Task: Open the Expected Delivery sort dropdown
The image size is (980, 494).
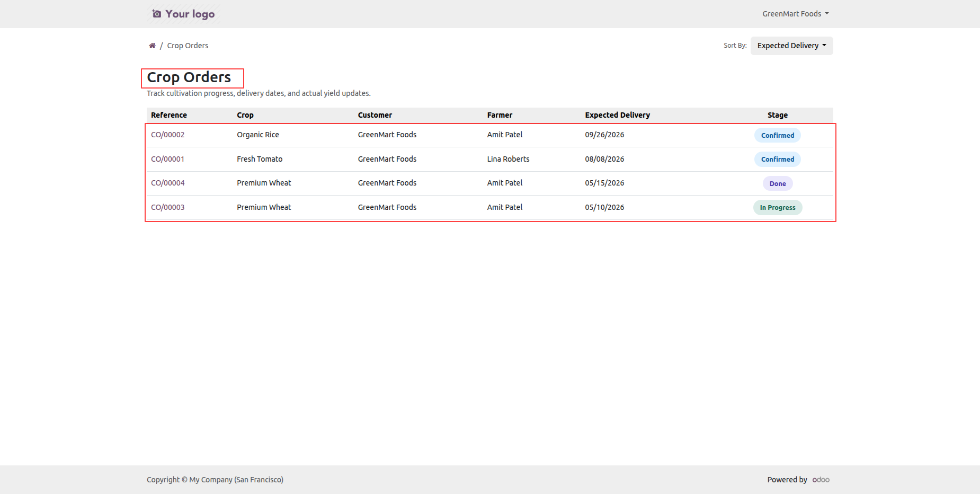Action: pos(791,46)
